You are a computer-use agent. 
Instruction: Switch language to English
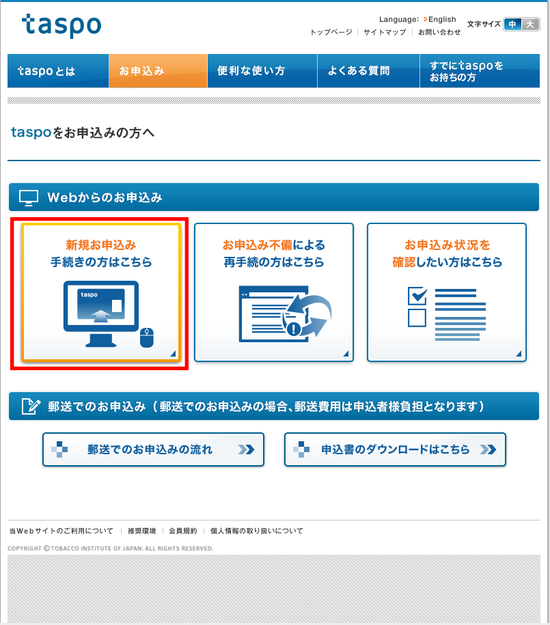pyautogui.click(x=442, y=19)
